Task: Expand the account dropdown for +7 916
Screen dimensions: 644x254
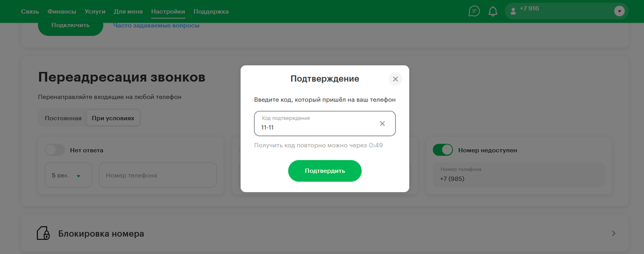Action: (x=619, y=11)
